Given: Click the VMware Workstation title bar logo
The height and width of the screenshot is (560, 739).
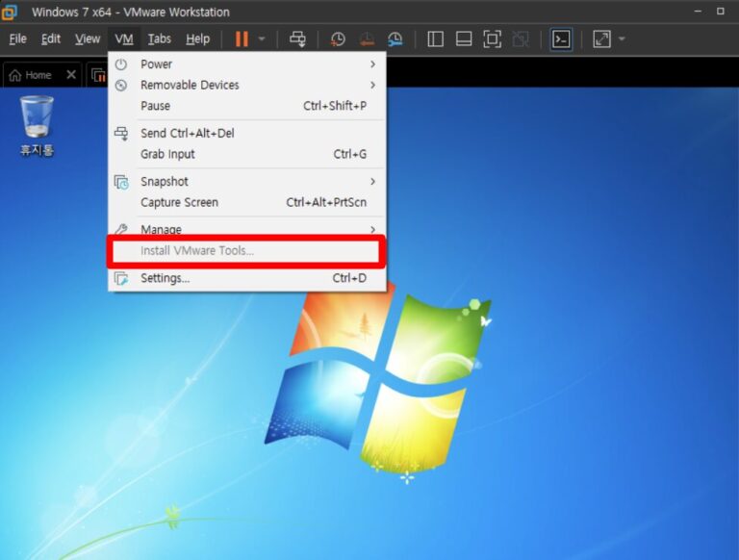Looking at the screenshot, I should (10, 12).
